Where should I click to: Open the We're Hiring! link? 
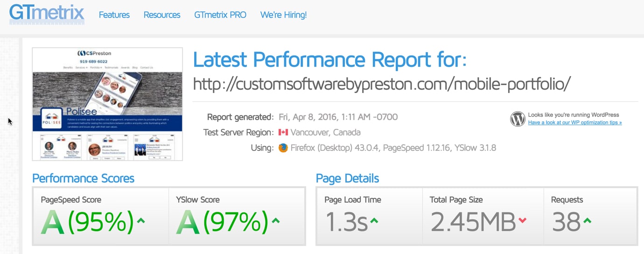click(x=283, y=15)
